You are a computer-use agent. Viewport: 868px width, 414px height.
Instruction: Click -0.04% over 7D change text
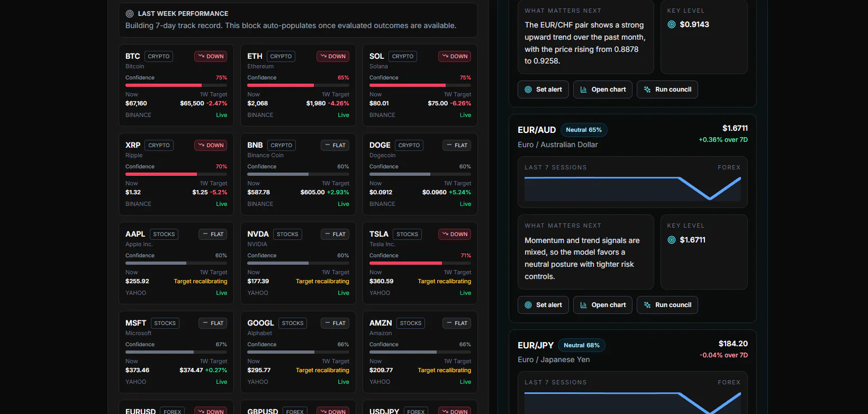tap(724, 355)
